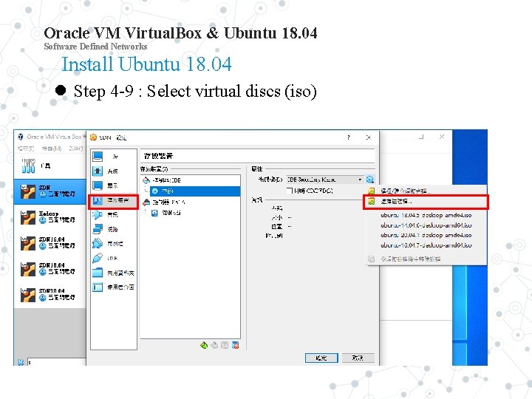Click the settings dialog help question mark

pyautogui.click(x=349, y=137)
